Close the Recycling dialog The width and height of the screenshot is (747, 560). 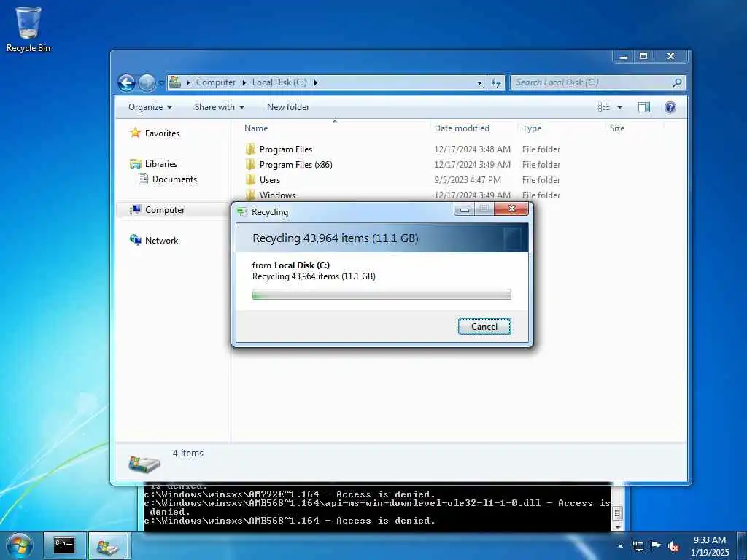click(511, 209)
